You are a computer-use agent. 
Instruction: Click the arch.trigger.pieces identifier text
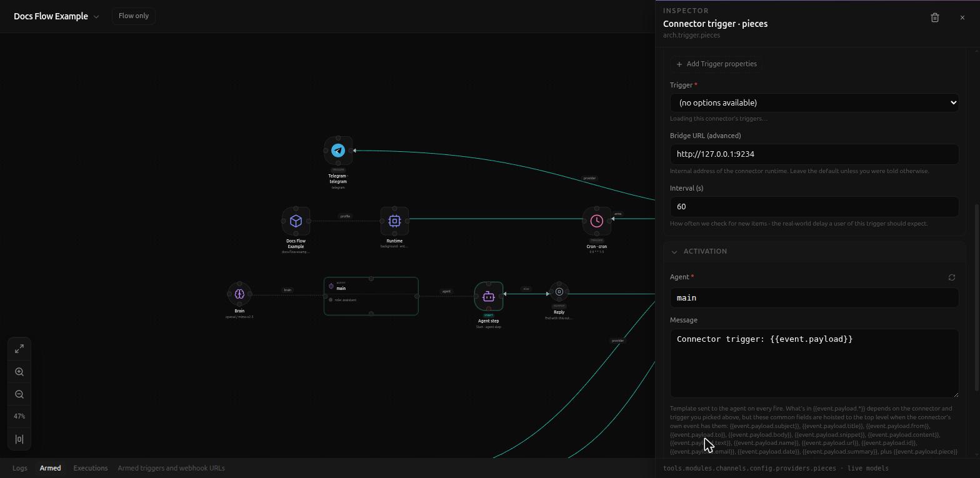[x=691, y=35]
